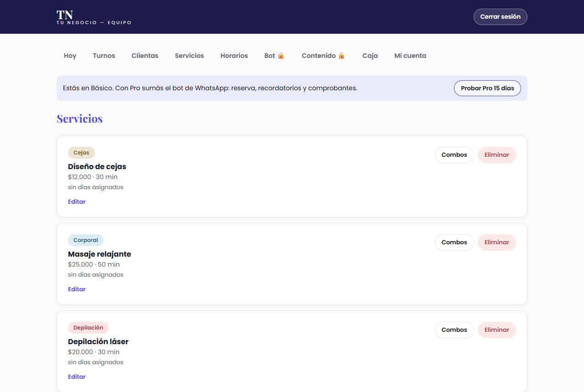Viewport: 584px width, 392px height.
Task: Click the TN logo in the header
Action: (x=65, y=15)
